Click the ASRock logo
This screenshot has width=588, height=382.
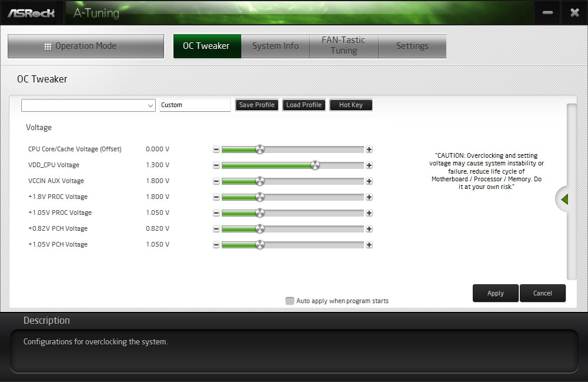point(32,13)
